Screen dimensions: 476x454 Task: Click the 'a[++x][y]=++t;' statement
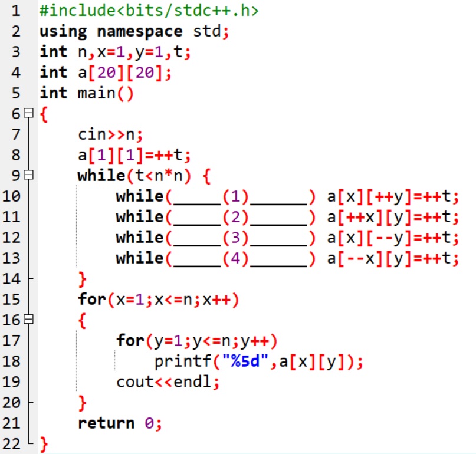pos(393,218)
